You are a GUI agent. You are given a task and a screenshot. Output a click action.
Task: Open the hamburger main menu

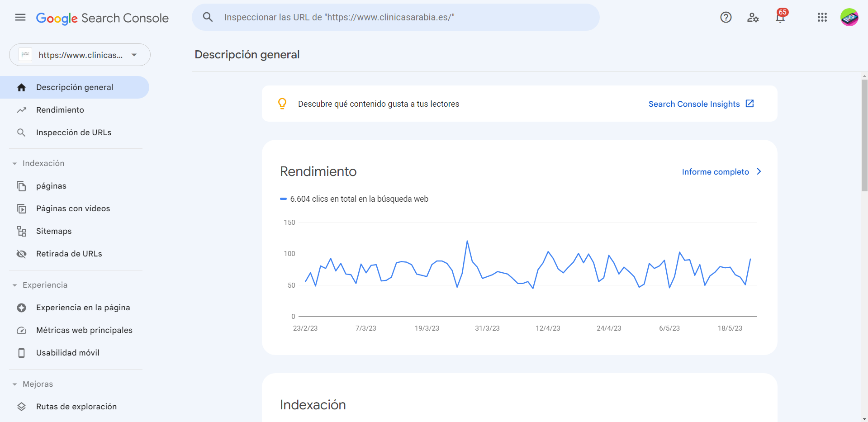pos(20,18)
